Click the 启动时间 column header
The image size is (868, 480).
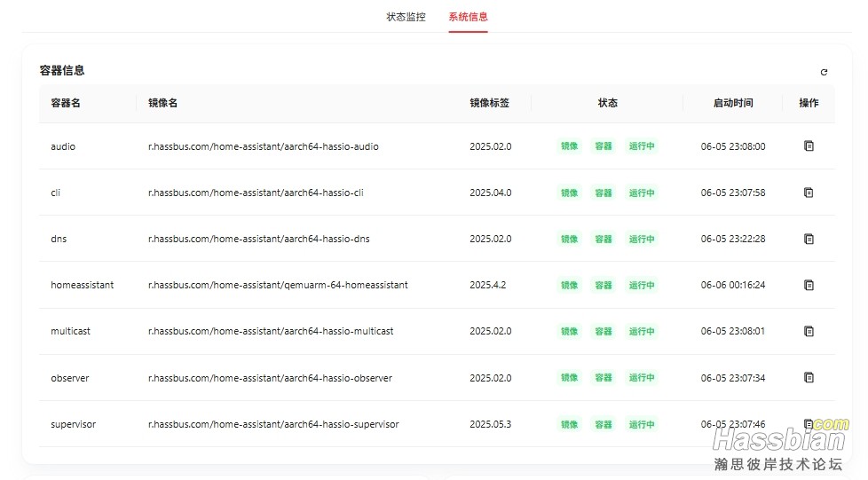[x=733, y=103]
